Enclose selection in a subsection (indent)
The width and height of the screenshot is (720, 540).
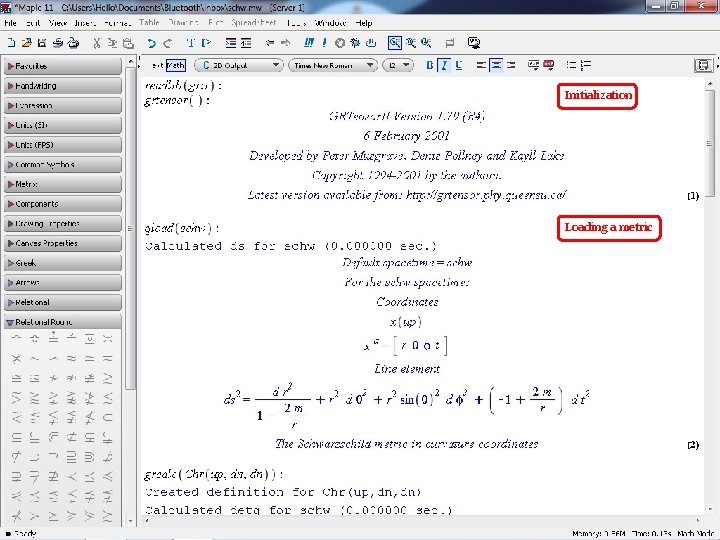231,43
